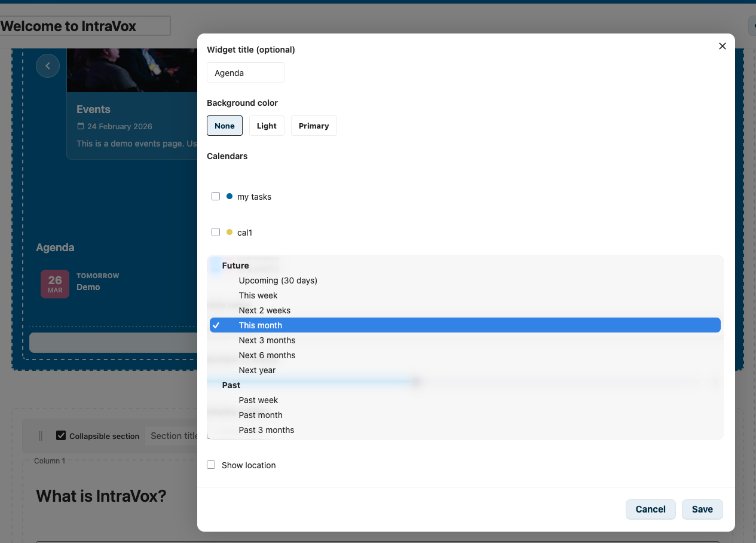The image size is (756, 543).
Task: Click the Background color label
Action: point(242,103)
